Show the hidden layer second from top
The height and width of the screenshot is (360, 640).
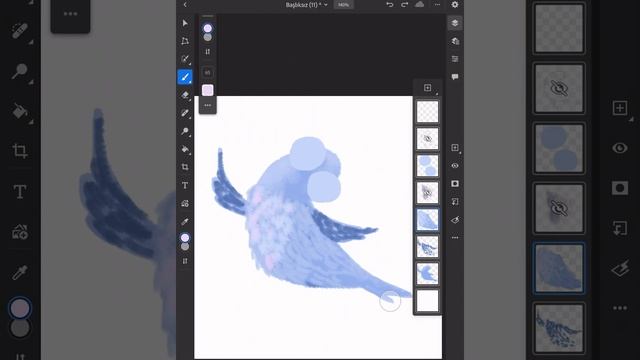427,139
